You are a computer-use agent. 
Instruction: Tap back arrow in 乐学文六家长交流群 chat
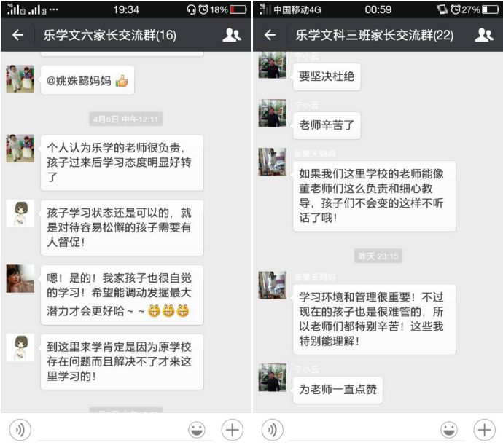click(x=18, y=35)
